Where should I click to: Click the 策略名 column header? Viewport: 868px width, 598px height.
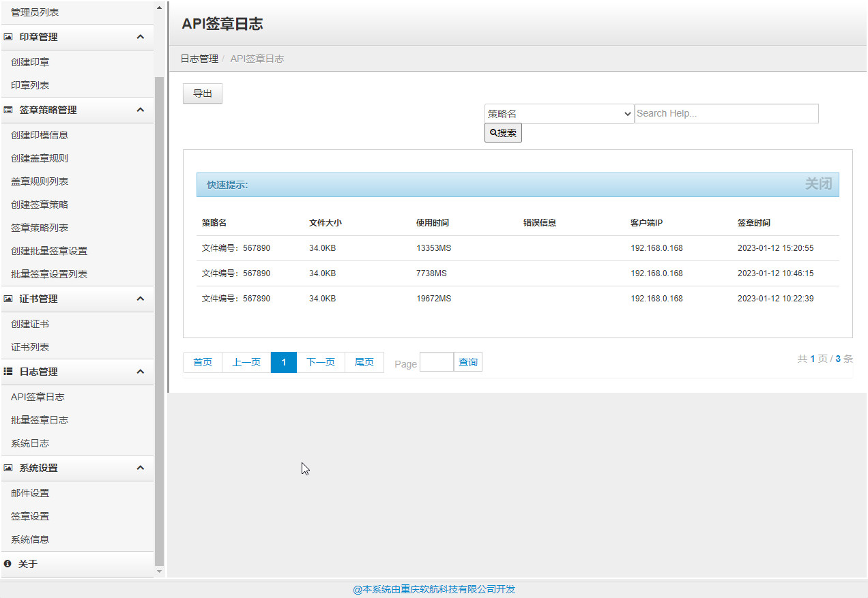(214, 223)
